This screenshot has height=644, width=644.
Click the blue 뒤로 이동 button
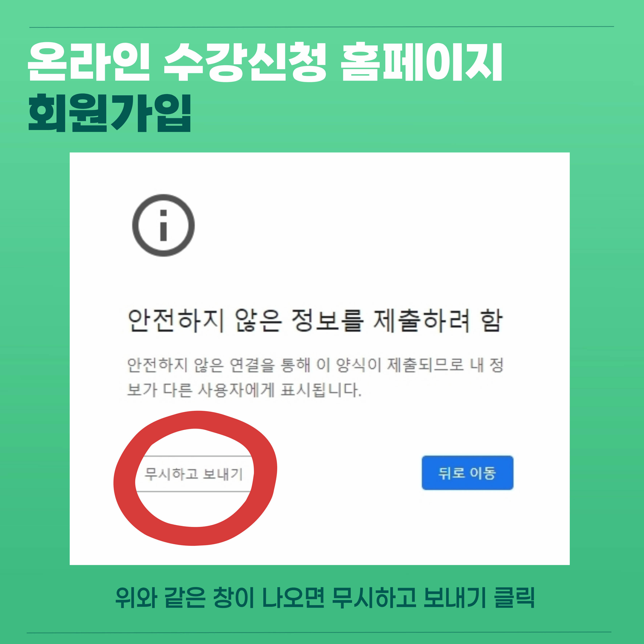tap(467, 473)
